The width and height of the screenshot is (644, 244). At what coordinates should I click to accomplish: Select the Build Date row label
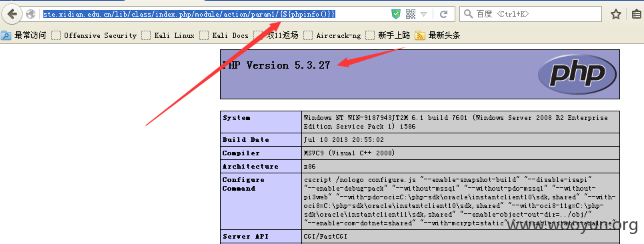click(x=245, y=139)
